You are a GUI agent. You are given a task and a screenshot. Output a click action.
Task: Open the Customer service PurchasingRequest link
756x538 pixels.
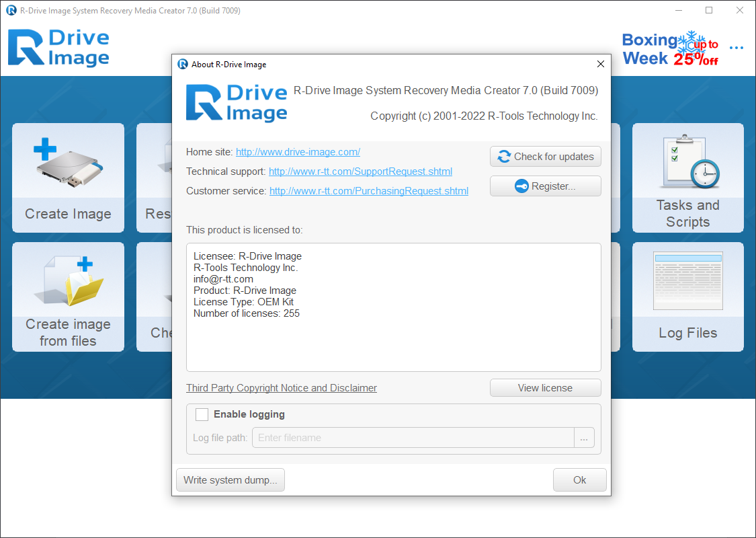click(x=369, y=191)
